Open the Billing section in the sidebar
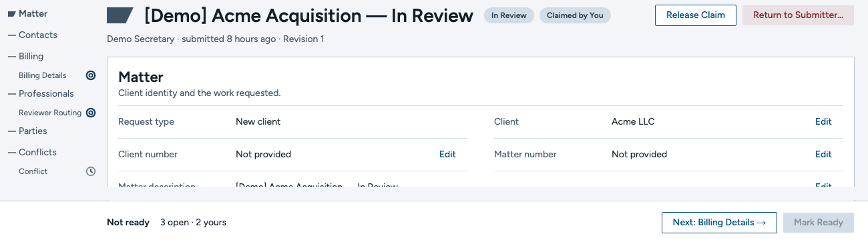 click(x=31, y=56)
